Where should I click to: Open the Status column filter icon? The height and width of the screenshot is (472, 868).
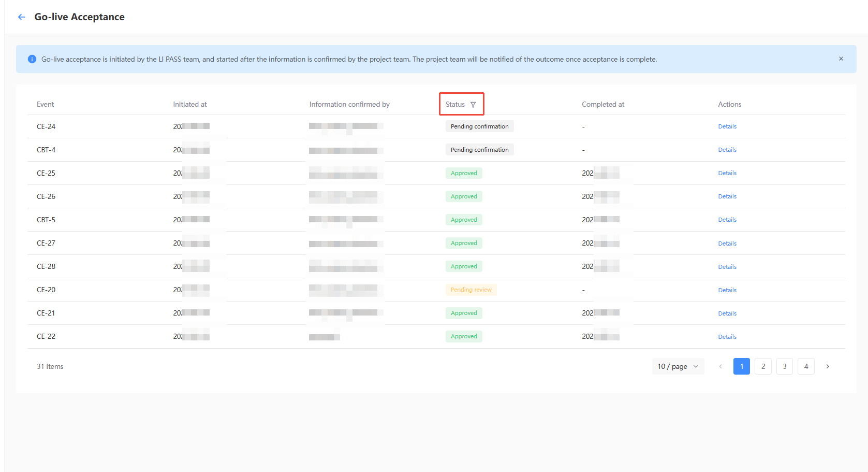pyautogui.click(x=473, y=105)
